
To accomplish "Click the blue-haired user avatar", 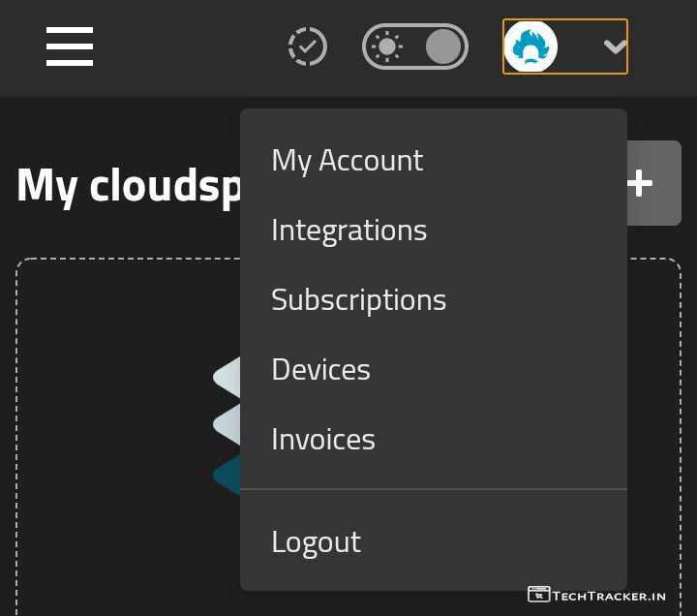I will point(531,46).
